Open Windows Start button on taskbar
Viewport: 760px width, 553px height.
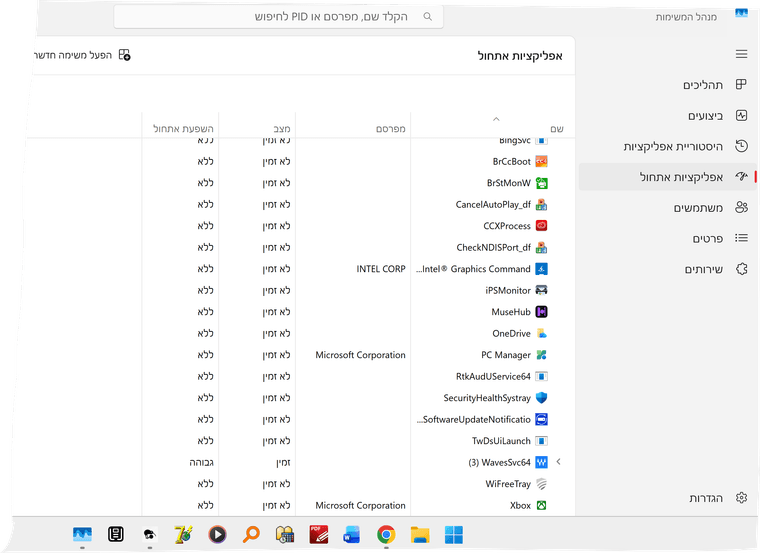coord(454,535)
